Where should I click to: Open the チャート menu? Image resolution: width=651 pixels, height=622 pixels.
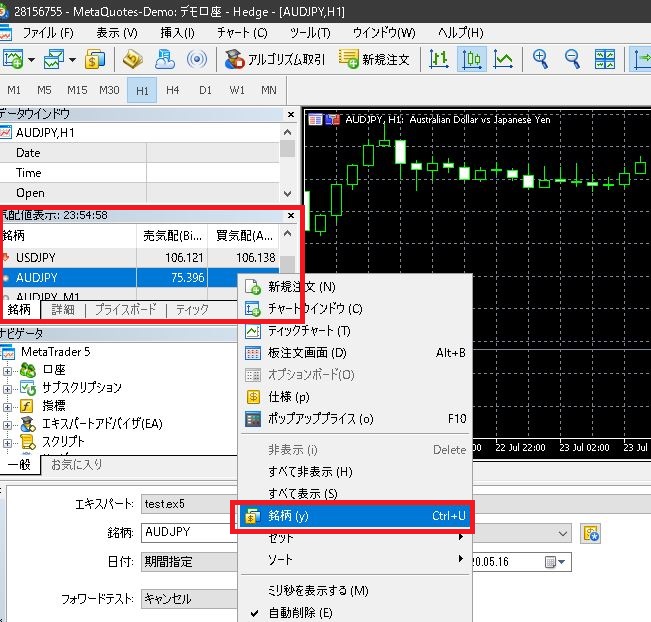tap(242, 32)
